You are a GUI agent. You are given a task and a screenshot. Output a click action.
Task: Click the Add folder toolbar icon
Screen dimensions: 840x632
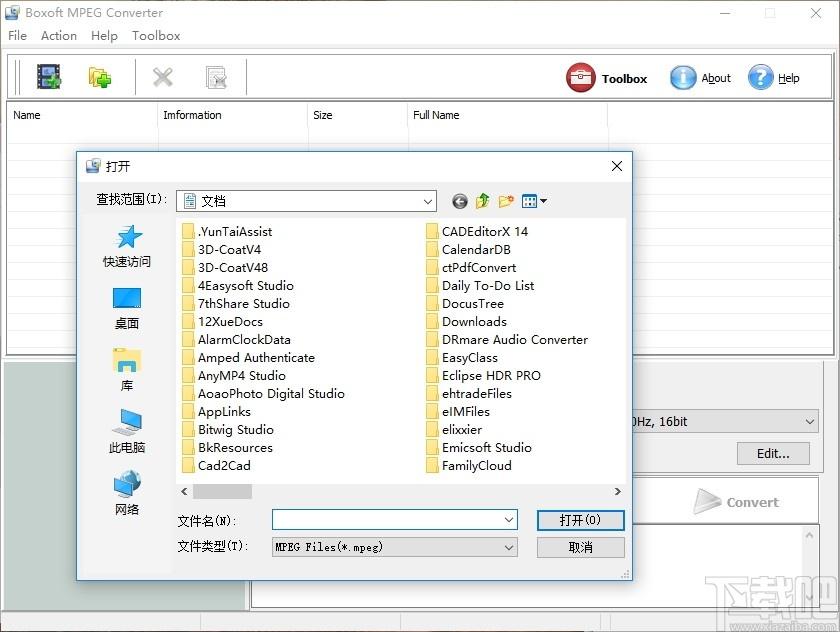100,77
